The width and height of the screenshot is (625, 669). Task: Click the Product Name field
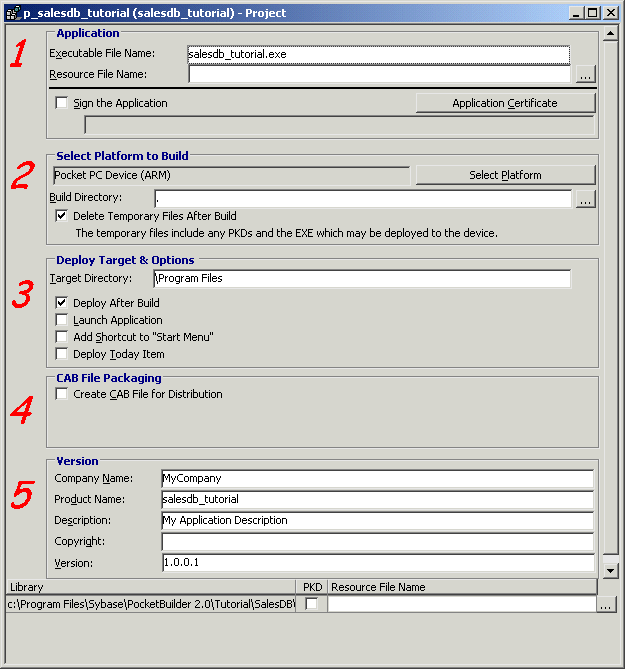click(378, 500)
